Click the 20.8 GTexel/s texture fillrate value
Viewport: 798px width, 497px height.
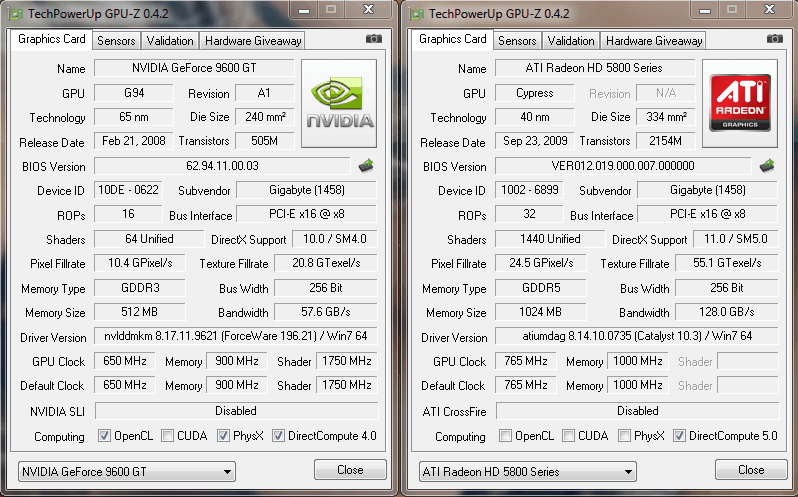point(326,263)
